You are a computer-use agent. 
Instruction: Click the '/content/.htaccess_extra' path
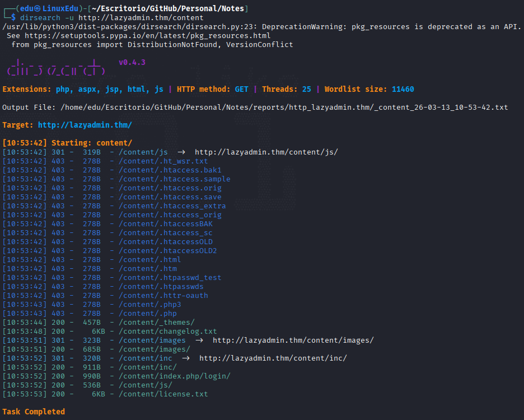(172, 206)
